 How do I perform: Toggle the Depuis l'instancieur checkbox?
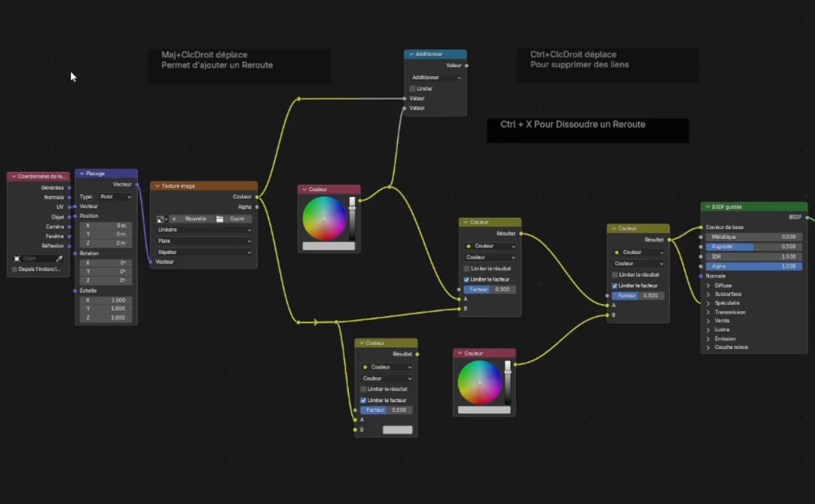15,270
